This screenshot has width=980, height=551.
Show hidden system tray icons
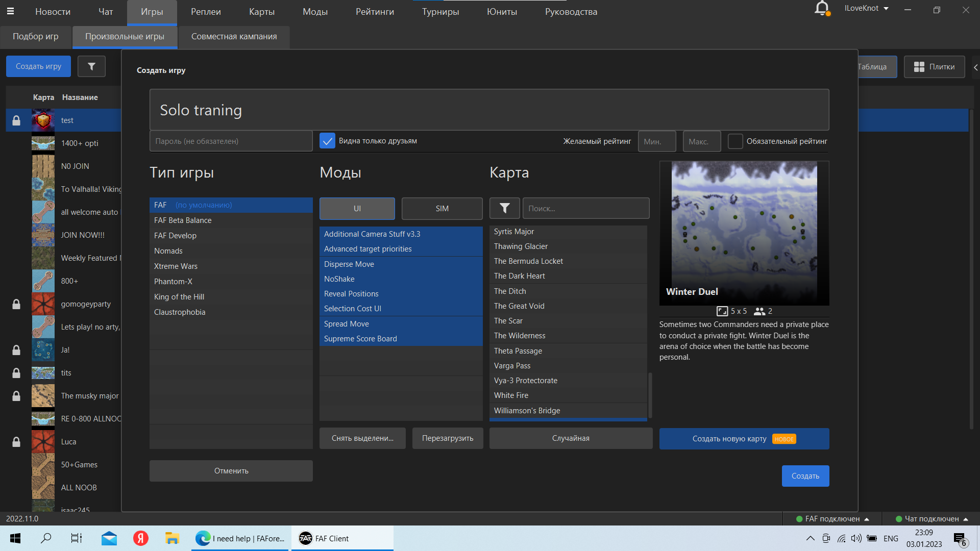[x=810, y=538]
